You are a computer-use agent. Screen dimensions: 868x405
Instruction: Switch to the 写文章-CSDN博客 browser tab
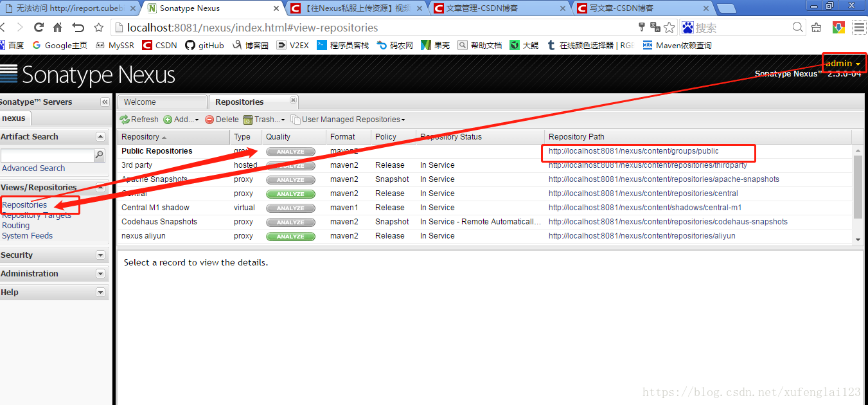(x=642, y=8)
